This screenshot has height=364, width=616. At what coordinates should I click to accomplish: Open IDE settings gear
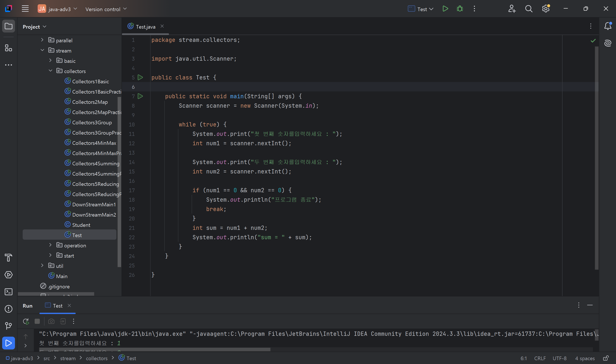coord(546,9)
